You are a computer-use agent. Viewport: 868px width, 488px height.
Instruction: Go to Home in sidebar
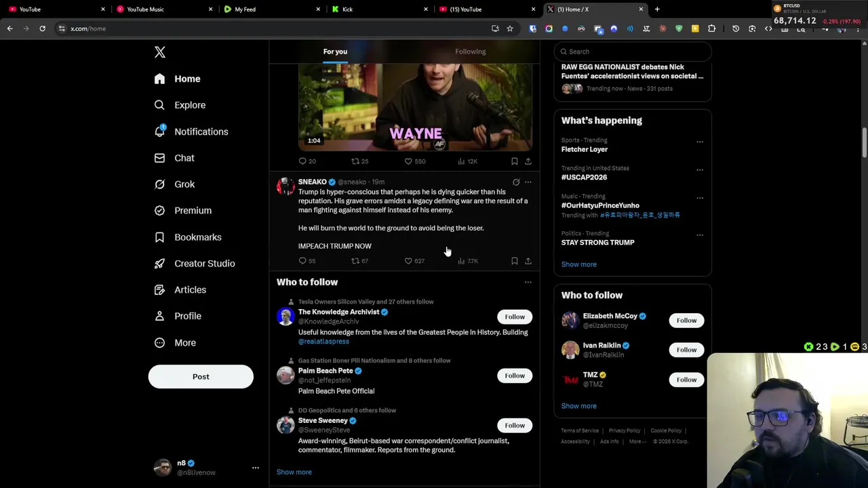(177, 79)
